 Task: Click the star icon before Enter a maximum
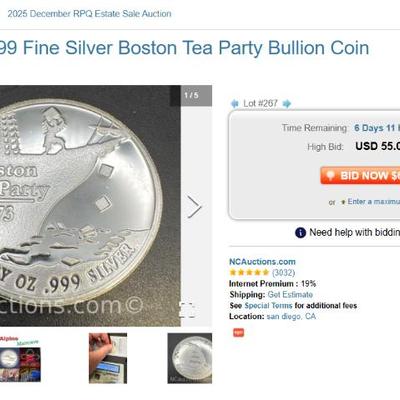click(342, 202)
